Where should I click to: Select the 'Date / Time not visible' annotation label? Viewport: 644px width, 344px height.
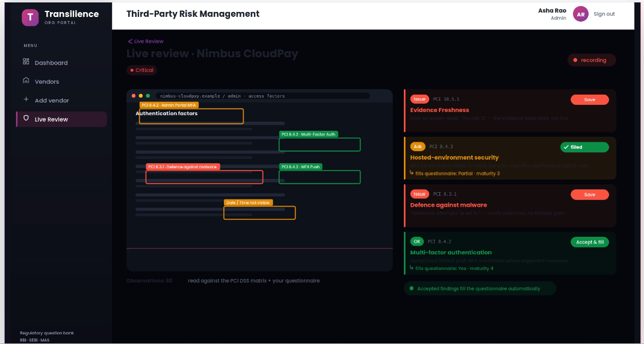[249, 202]
